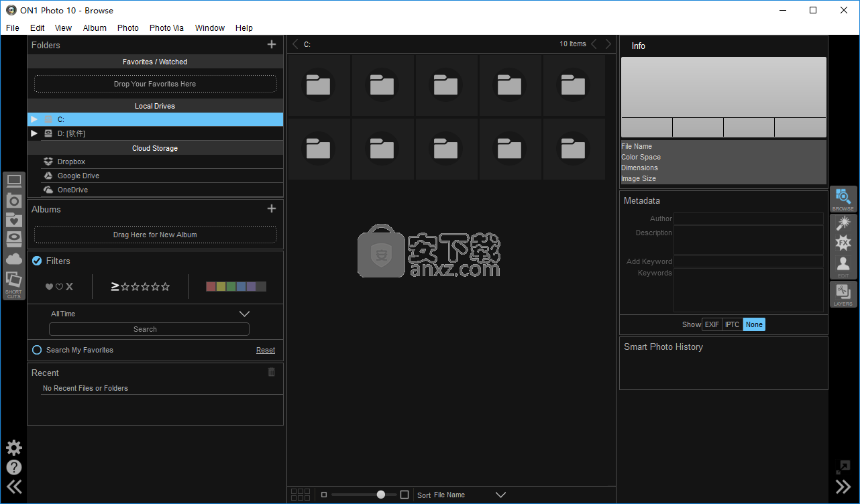Image resolution: width=860 pixels, height=504 pixels.
Task: Disable the Filters checkbox
Action: point(37,261)
